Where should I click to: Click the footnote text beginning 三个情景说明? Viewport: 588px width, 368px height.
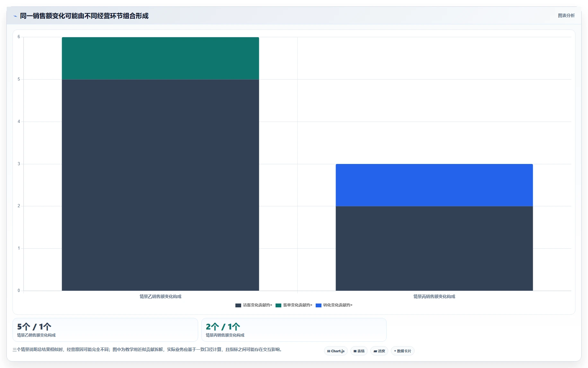coord(148,349)
